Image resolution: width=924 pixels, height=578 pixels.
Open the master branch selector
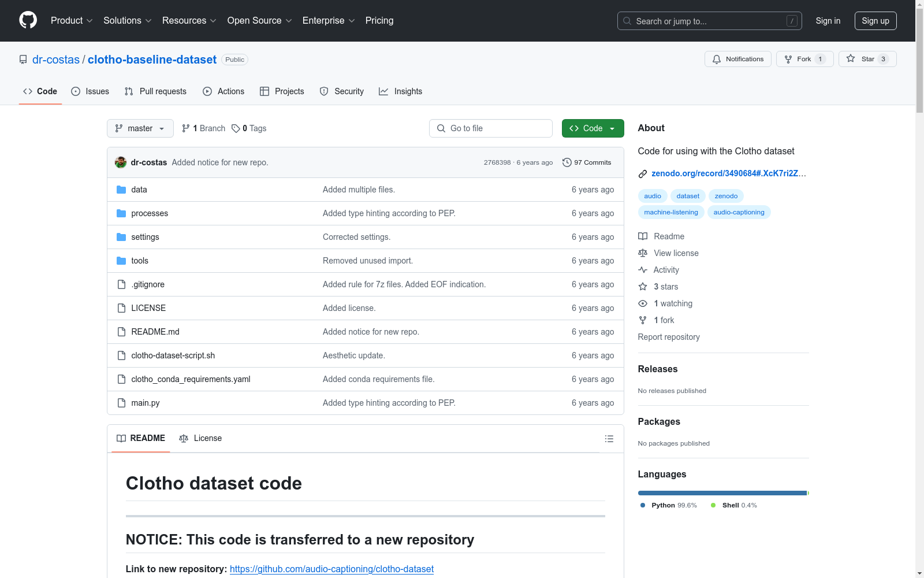click(x=140, y=128)
